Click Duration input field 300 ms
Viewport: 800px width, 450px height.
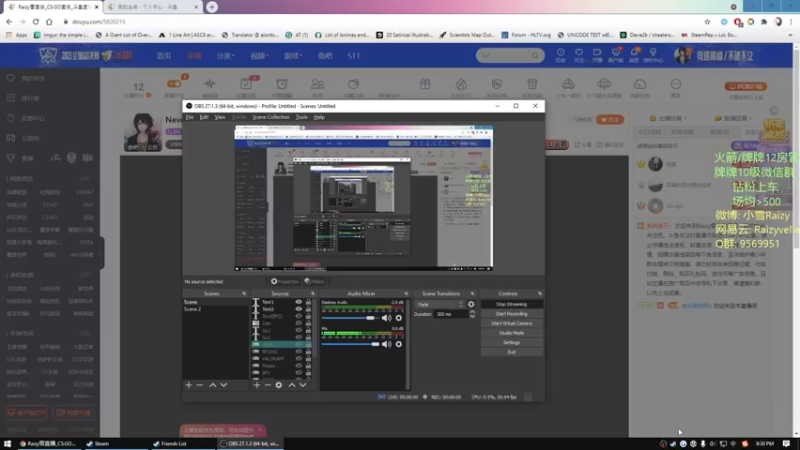click(450, 314)
